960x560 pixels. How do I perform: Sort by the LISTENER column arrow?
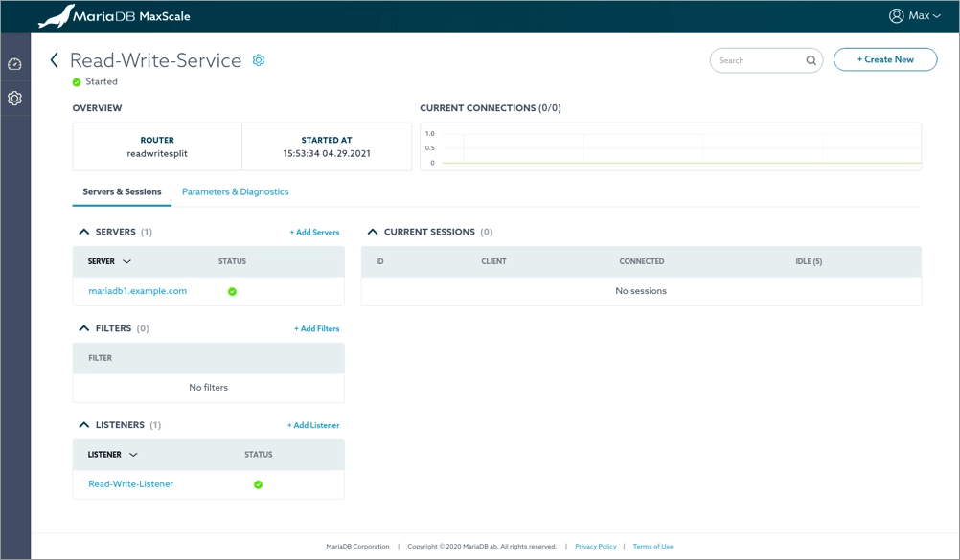pos(133,455)
